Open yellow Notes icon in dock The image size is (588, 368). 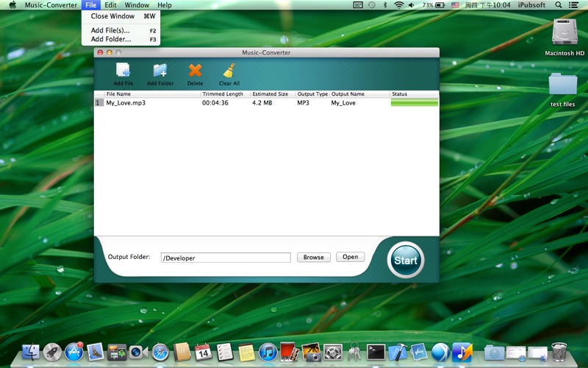click(x=246, y=353)
